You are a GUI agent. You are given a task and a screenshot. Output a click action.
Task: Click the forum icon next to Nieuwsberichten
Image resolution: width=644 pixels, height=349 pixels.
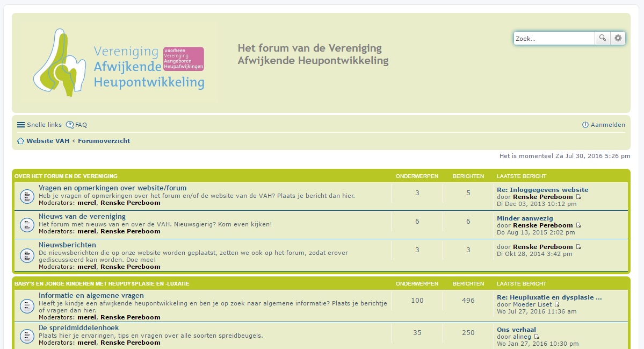point(27,255)
